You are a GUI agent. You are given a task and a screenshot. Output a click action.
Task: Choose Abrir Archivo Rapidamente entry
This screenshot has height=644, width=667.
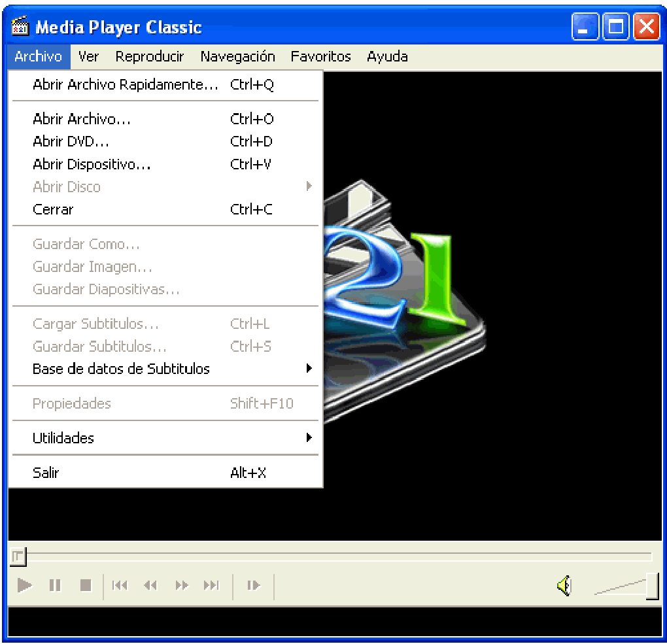tap(165, 84)
